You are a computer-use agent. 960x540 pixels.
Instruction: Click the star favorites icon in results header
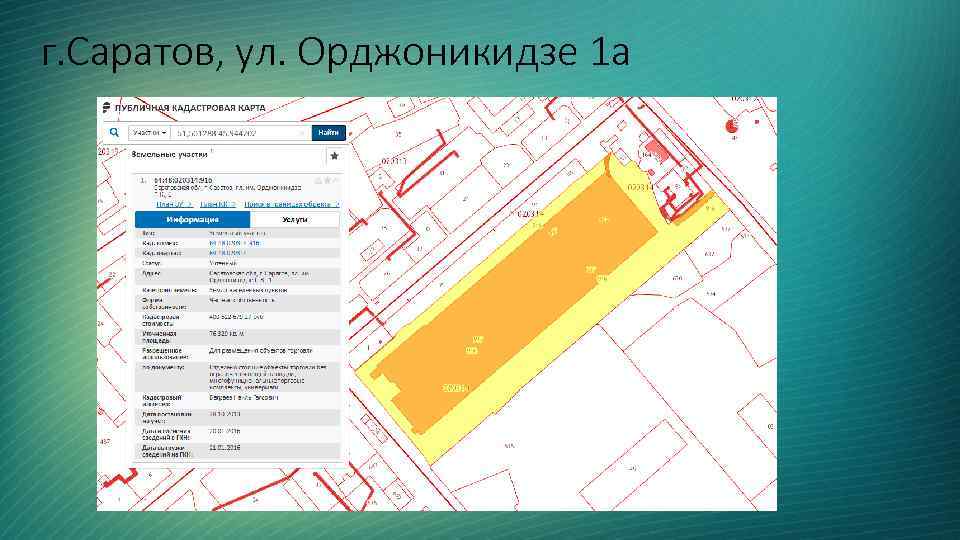(334, 156)
